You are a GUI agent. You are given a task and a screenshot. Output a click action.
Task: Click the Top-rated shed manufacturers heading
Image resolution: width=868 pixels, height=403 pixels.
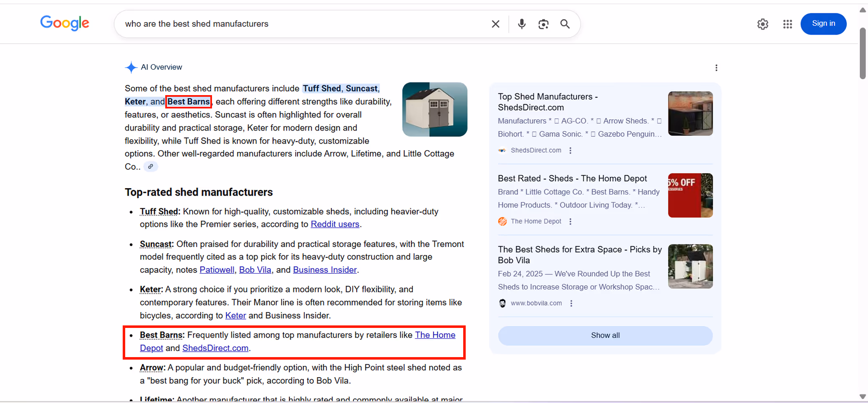point(199,192)
